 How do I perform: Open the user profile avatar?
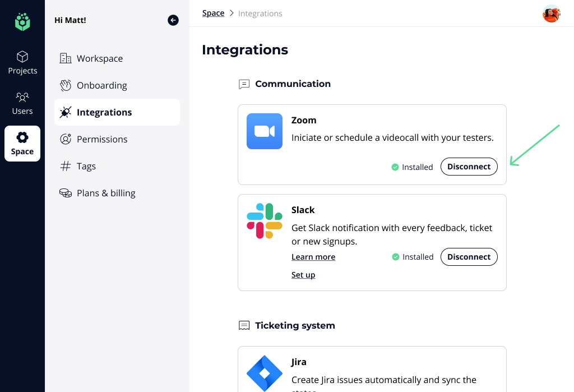pos(551,13)
